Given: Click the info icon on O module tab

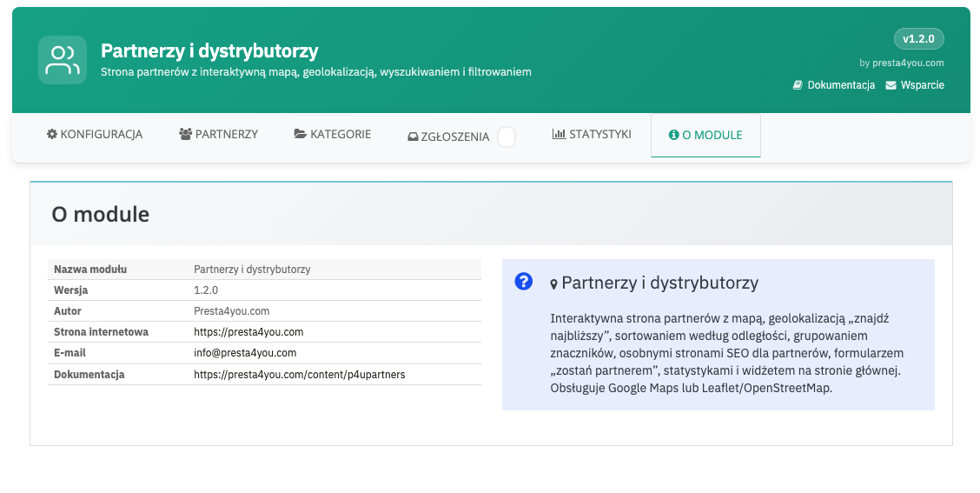Looking at the screenshot, I should tap(674, 135).
